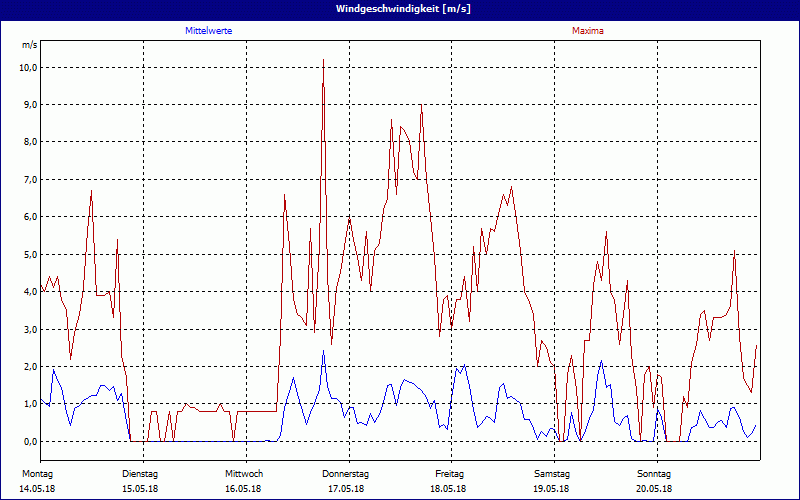Select the Donnerstag day label

point(346,472)
